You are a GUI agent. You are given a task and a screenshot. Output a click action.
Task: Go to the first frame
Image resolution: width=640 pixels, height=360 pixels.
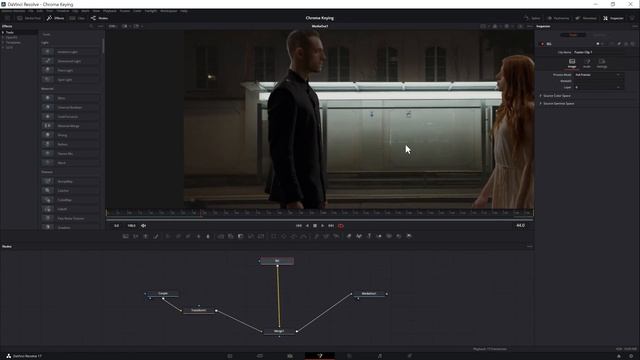point(299,226)
